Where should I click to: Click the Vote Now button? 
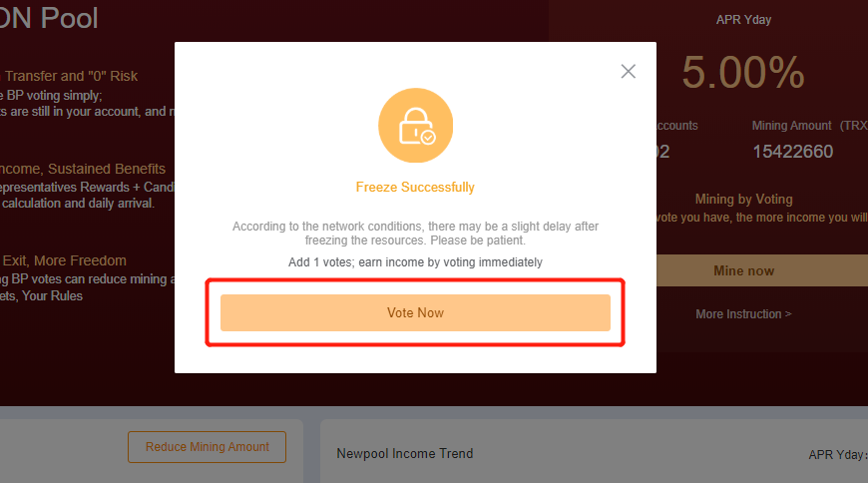(415, 313)
